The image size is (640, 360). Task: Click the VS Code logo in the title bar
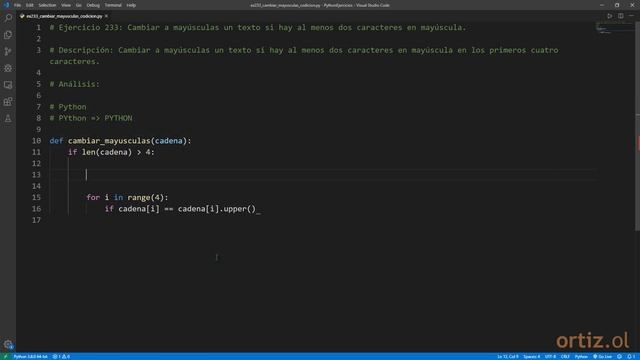[x=6, y=5]
